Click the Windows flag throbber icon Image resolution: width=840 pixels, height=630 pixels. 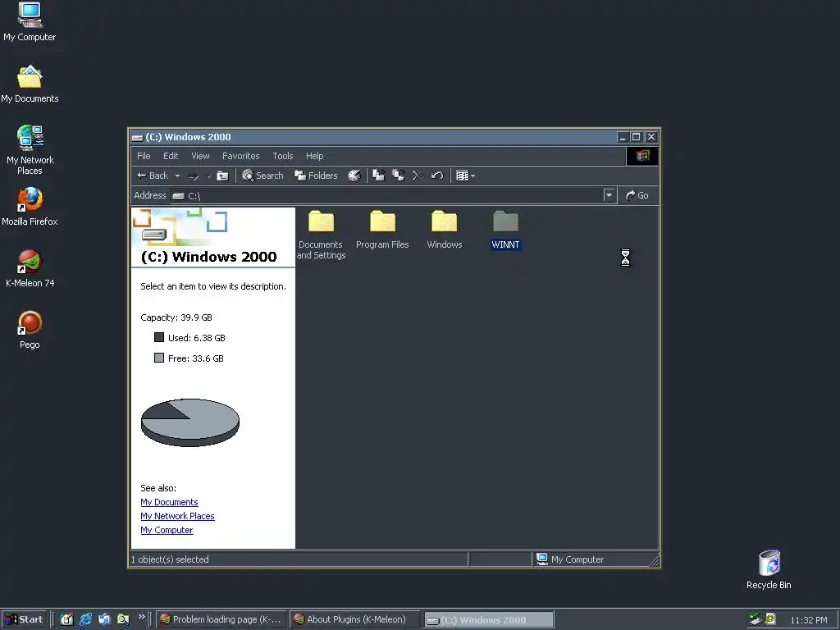pyautogui.click(x=642, y=156)
